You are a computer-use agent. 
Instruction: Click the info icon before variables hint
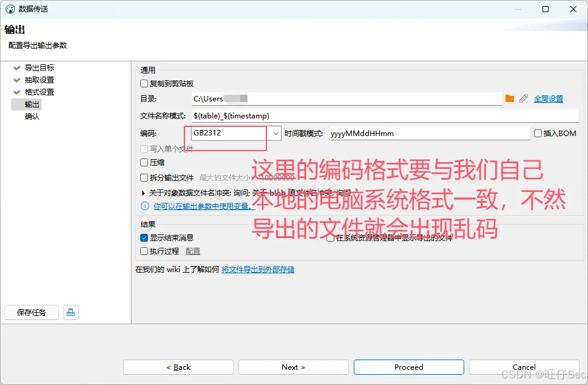click(145, 206)
